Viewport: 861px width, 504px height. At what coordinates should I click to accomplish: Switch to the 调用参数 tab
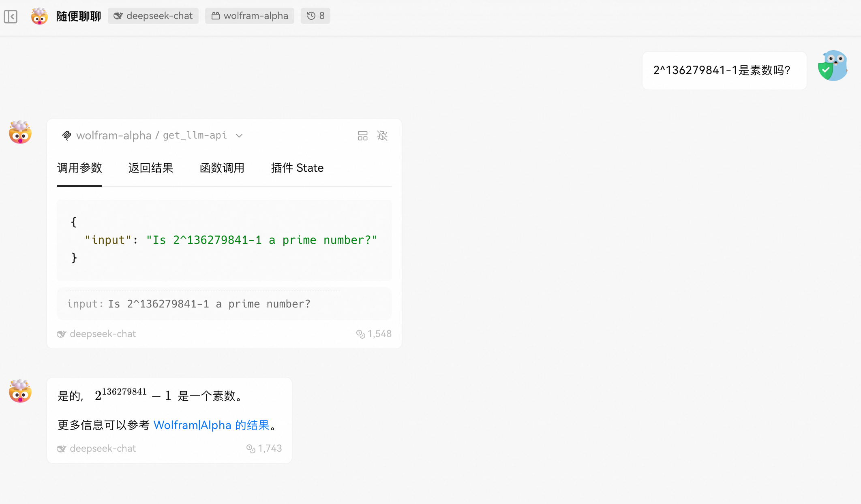tap(79, 168)
